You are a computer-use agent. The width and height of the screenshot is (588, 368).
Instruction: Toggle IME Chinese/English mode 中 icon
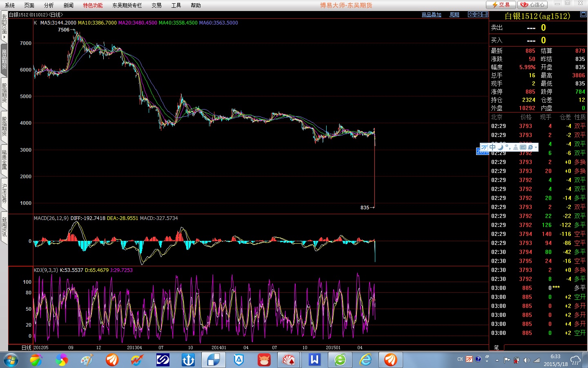(492, 147)
